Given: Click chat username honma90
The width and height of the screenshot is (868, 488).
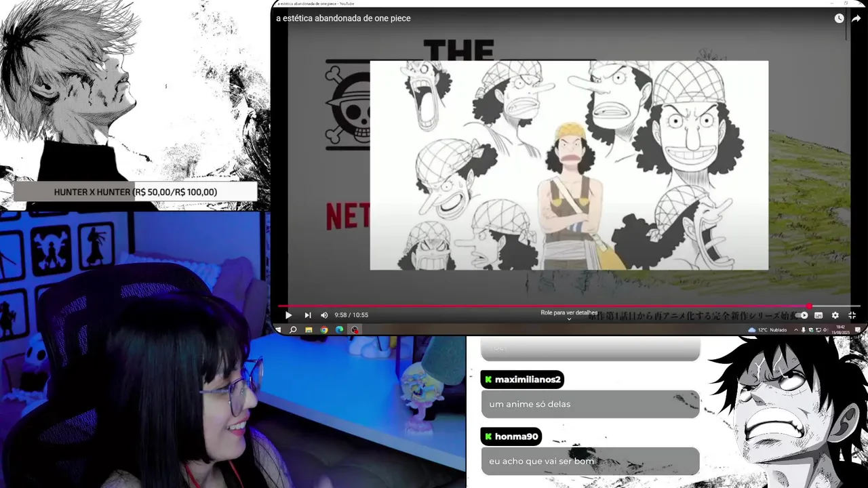Looking at the screenshot, I should coord(516,436).
